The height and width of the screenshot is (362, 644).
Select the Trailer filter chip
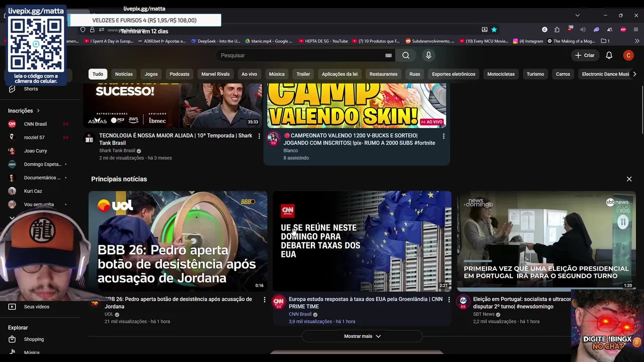coord(303,74)
